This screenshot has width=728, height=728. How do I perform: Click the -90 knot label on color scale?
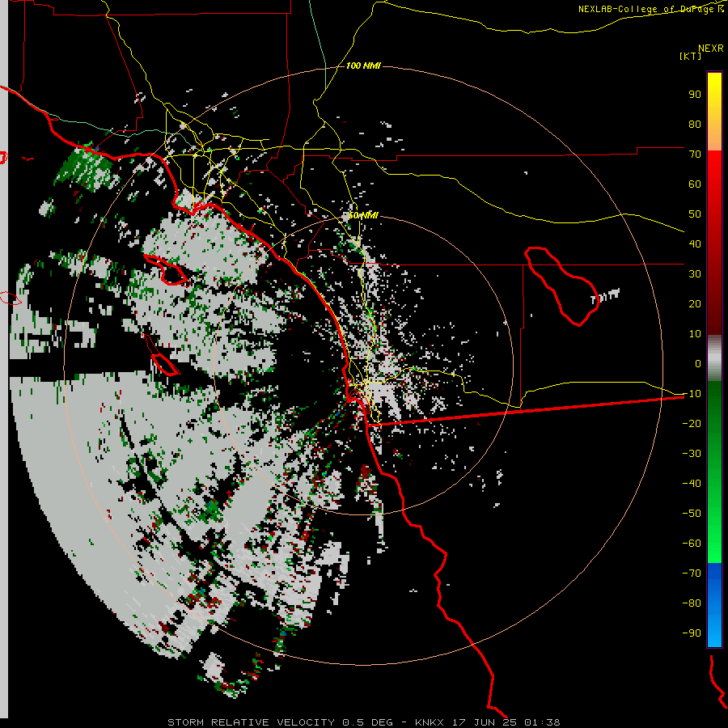click(692, 633)
